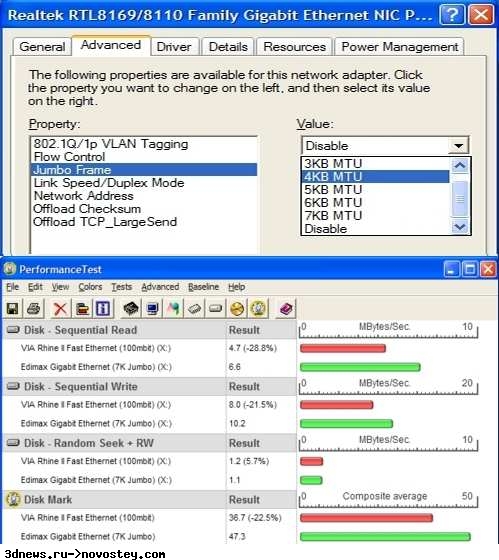This screenshot has width=499, height=560.
Task: Click the red X delete icon
Action: 60,309
